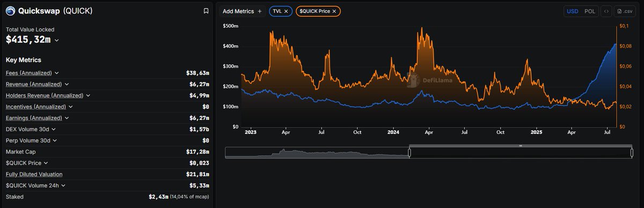Click the Market Cap label

[21, 152]
